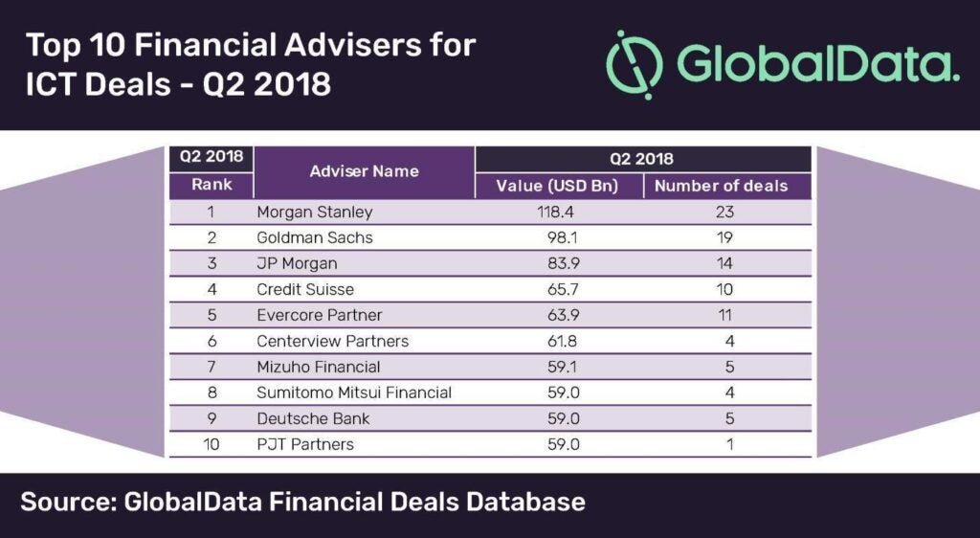
Task: Click the Top 10 Financial Advisers title
Action: pos(250,64)
